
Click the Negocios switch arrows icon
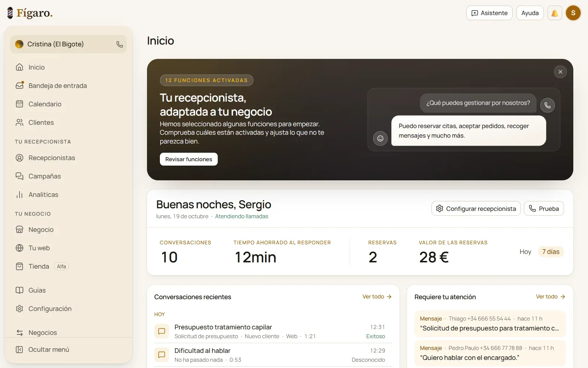(19, 333)
